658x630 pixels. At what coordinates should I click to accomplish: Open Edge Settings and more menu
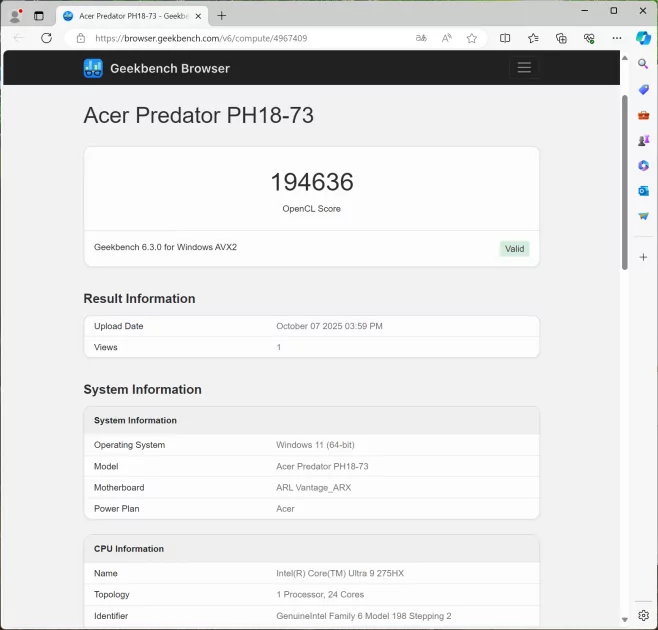(617, 38)
